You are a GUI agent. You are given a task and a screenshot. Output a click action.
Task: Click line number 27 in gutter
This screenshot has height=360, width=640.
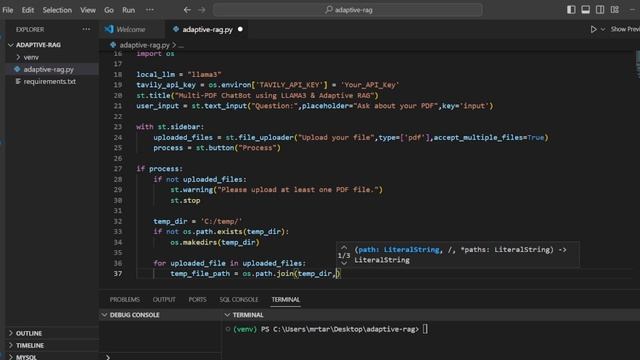pos(118,169)
